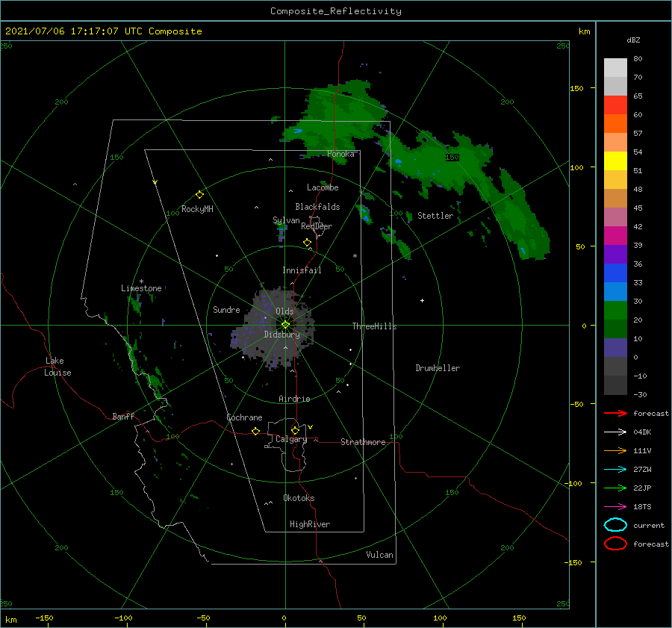The width and height of the screenshot is (672, 628).
Task: Select the radar-center yellow diamond near Didsbury
Action: coord(285,325)
